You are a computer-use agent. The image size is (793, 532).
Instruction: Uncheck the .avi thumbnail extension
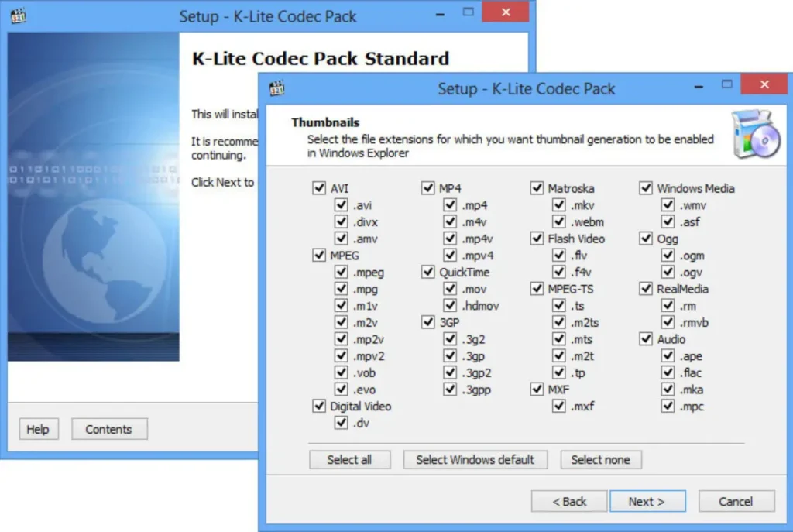tap(342, 204)
